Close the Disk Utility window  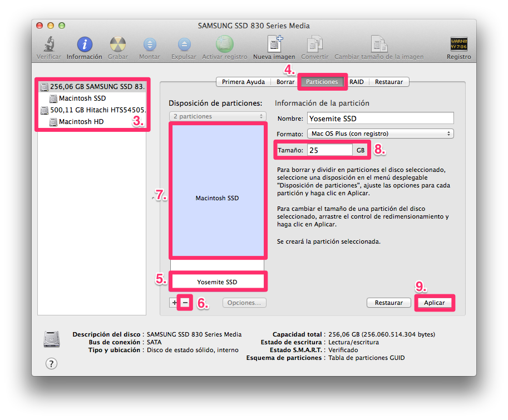click(x=40, y=26)
